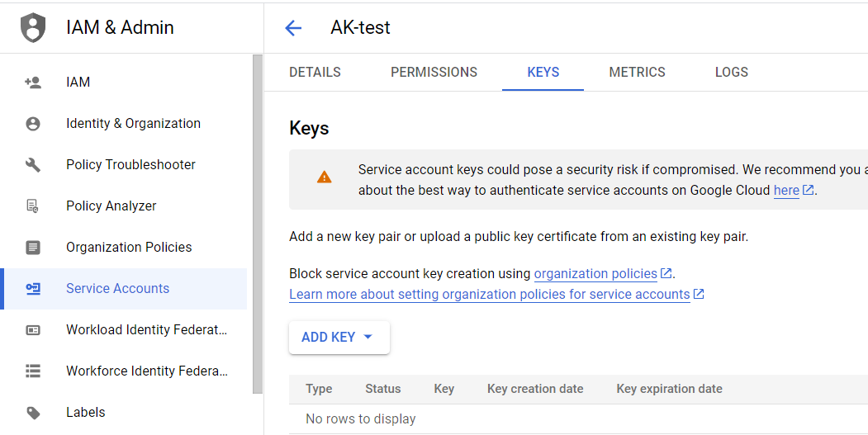Click the back arrow next to AK-test
The image size is (868, 435).
(x=293, y=28)
